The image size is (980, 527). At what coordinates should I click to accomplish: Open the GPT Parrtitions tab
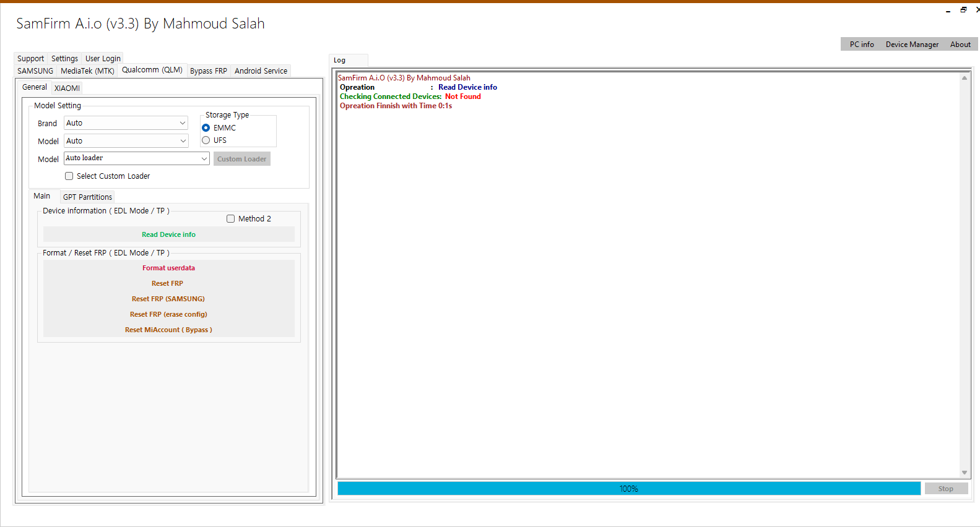point(87,197)
